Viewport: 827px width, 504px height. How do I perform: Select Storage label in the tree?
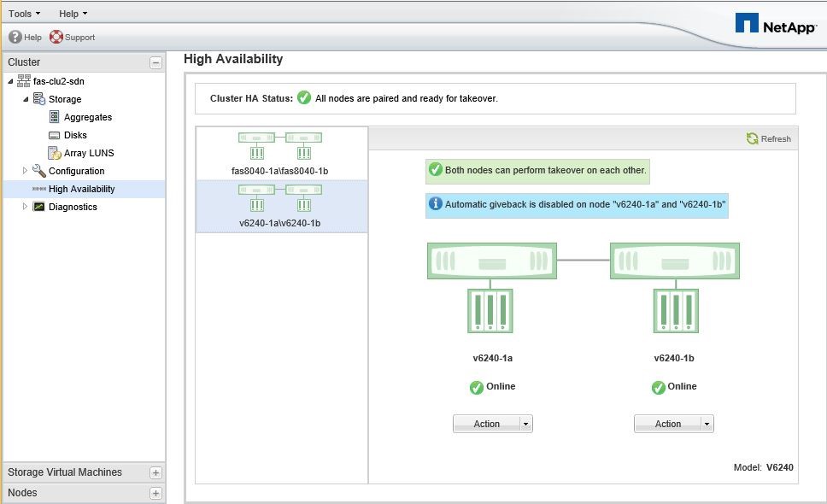65,99
